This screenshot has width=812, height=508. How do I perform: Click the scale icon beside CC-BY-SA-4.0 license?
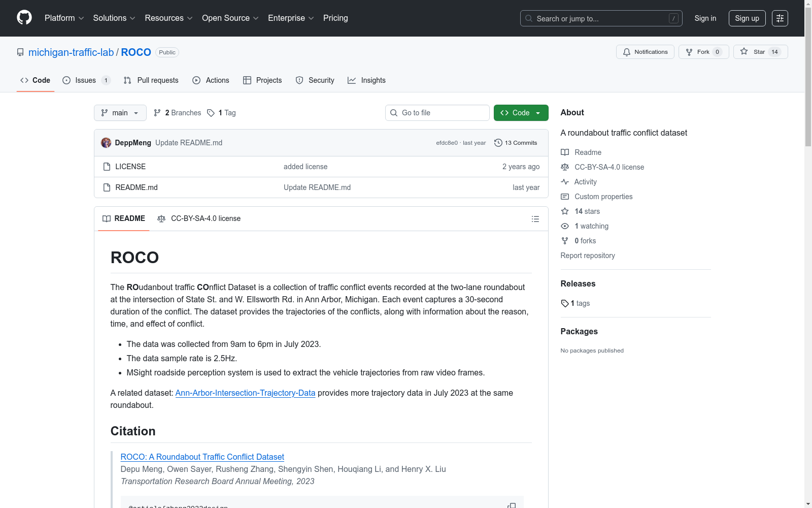pos(565,167)
